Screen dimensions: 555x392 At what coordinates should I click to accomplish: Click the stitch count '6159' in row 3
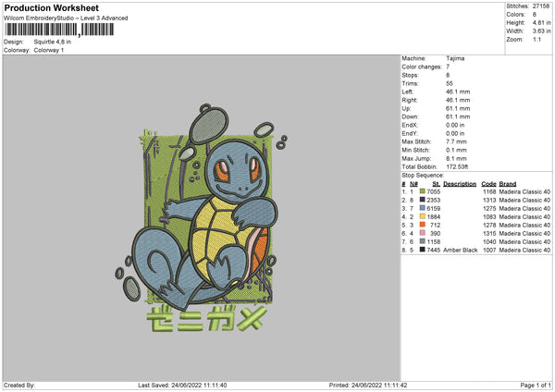434,208
